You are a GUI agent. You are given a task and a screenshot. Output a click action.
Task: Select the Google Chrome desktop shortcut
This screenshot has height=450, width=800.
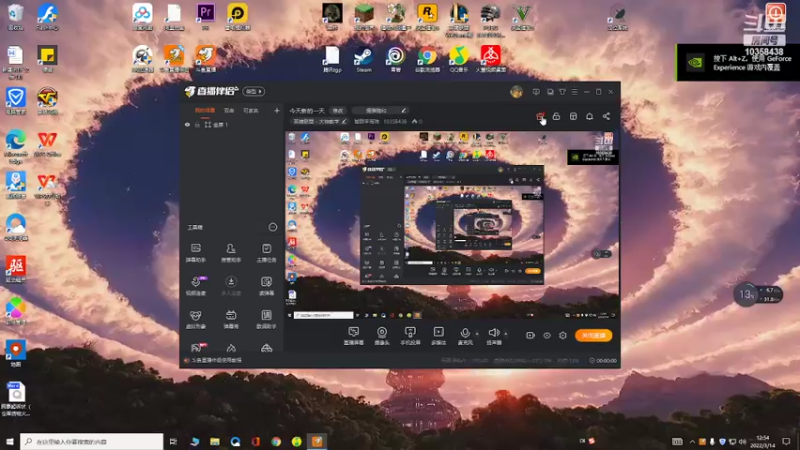point(427,59)
